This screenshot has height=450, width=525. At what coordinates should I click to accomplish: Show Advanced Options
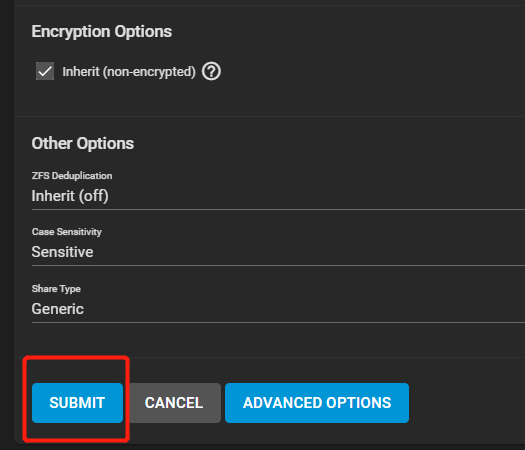[317, 403]
